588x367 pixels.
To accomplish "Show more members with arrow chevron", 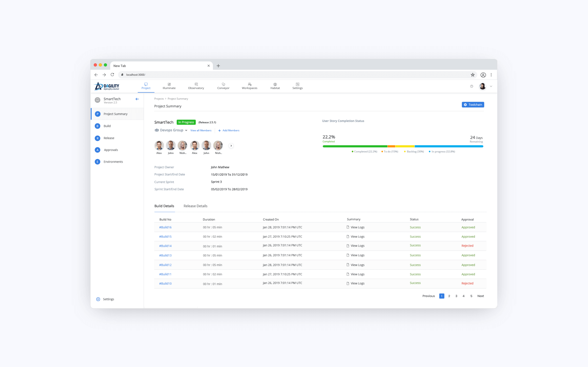I will pyautogui.click(x=231, y=146).
